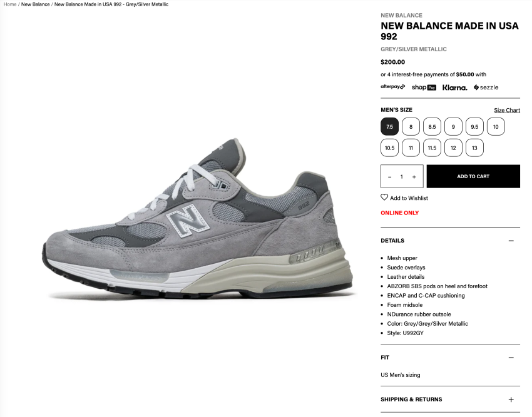Viewport: 532px width, 417px height.
Task: Click the quantity number field
Action: coord(402,177)
